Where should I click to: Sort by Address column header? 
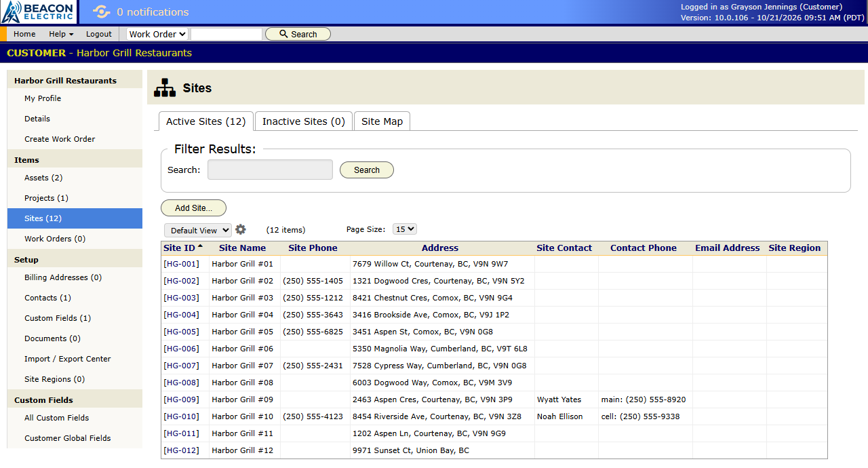point(440,248)
